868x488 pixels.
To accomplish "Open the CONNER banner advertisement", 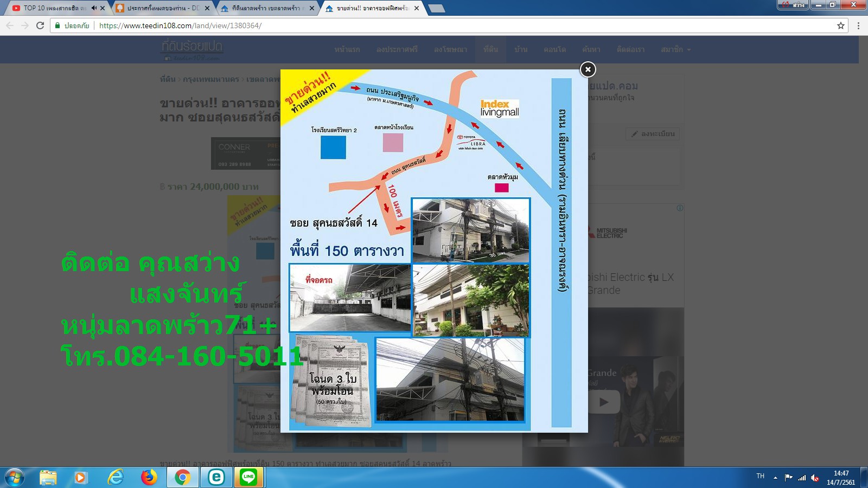I will tap(245, 153).
